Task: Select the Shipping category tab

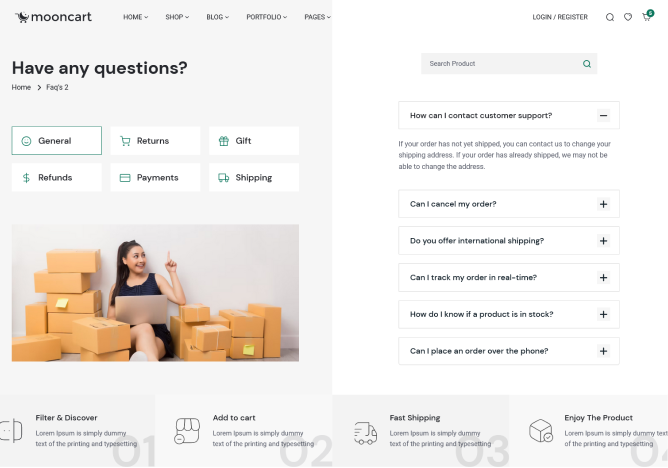Action: (x=254, y=178)
